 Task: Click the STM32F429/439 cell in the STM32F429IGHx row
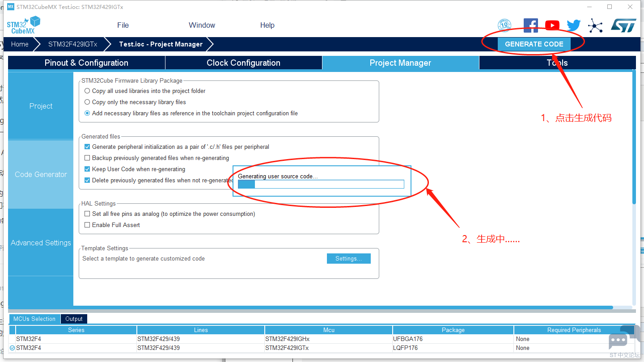[x=201, y=339]
